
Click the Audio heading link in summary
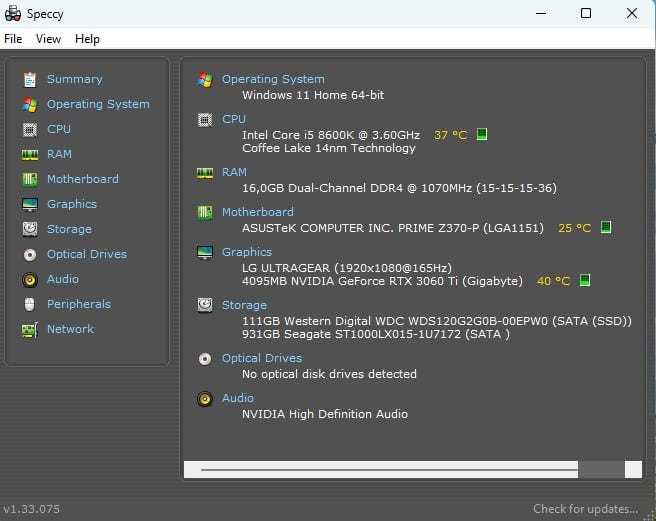[x=237, y=398]
